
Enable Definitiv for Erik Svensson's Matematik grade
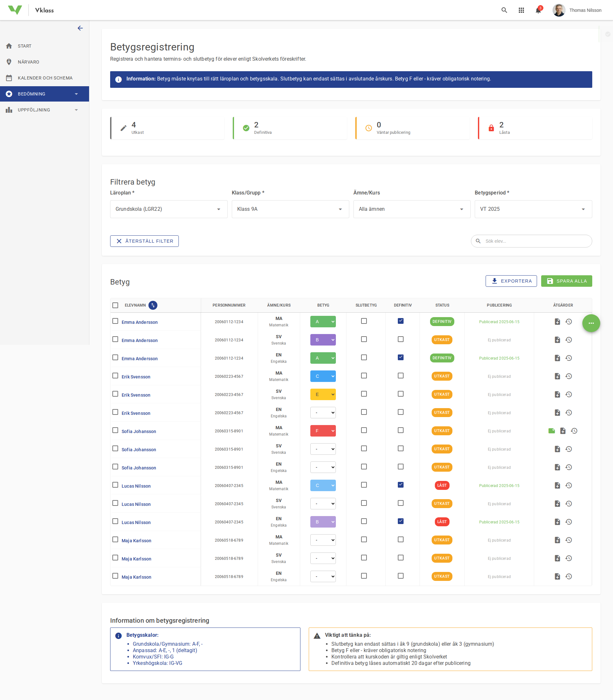tap(401, 375)
